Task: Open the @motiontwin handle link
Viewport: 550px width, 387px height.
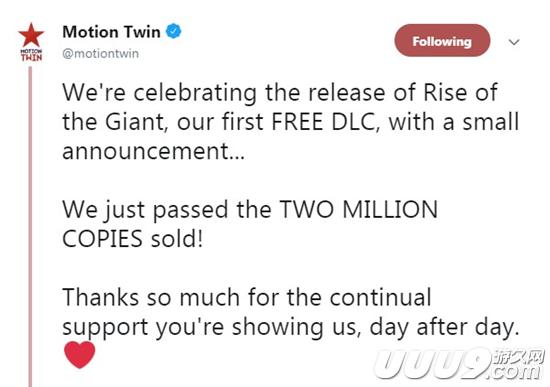Action: coord(100,53)
